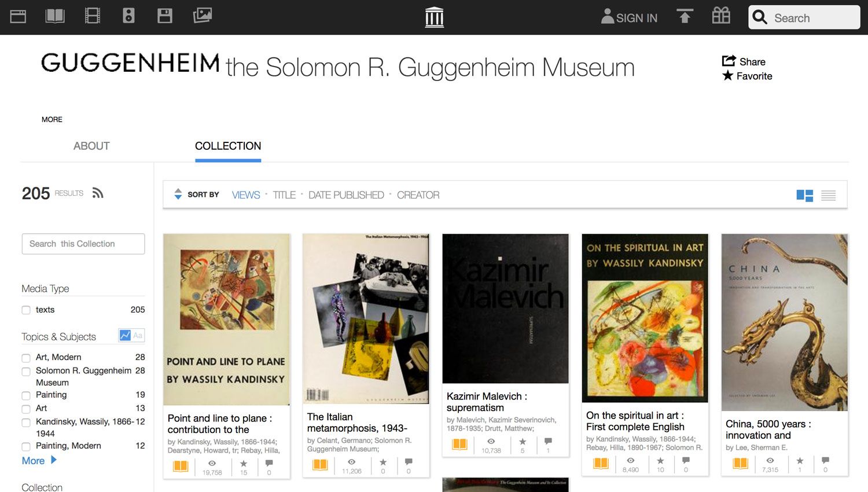Click the Upload arrow icon
Image resolution: width=868 pixels, height=492 pixels.
coord(685,16)
